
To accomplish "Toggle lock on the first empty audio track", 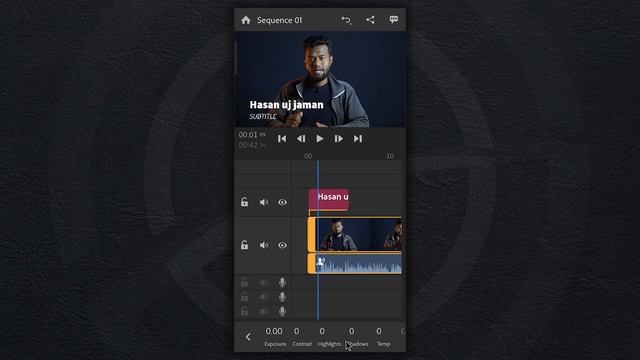I will 244,282.
